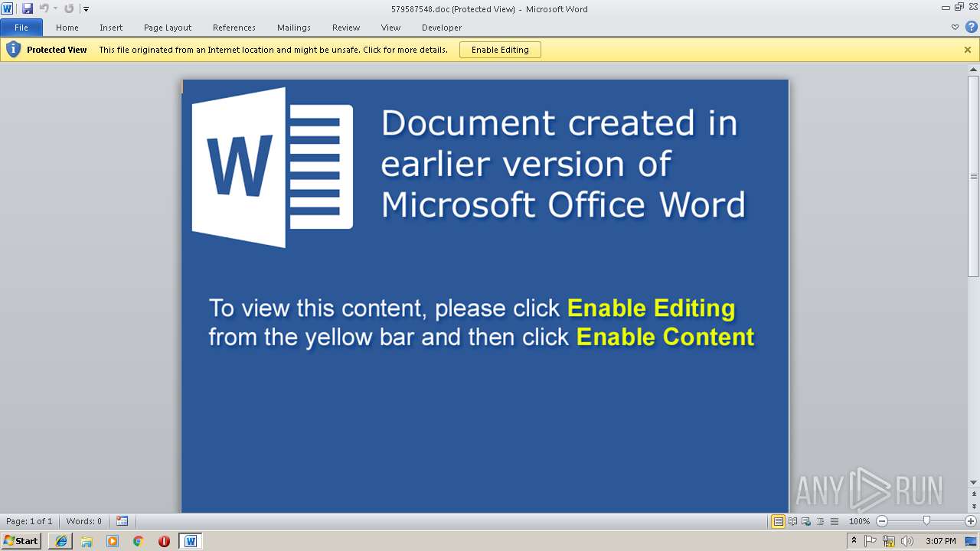Click the Words: 0 count in status bar

(x=84, y=521)
